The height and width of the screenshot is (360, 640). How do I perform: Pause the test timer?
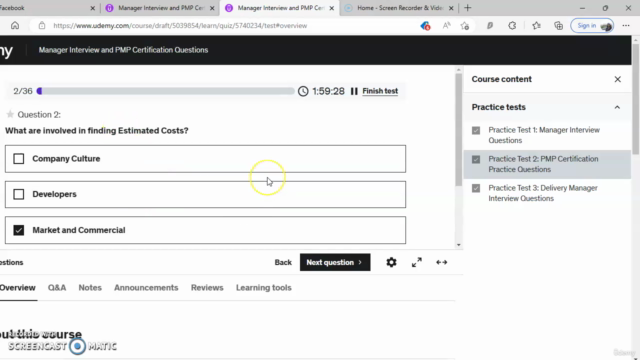click(x=354, y=91)
